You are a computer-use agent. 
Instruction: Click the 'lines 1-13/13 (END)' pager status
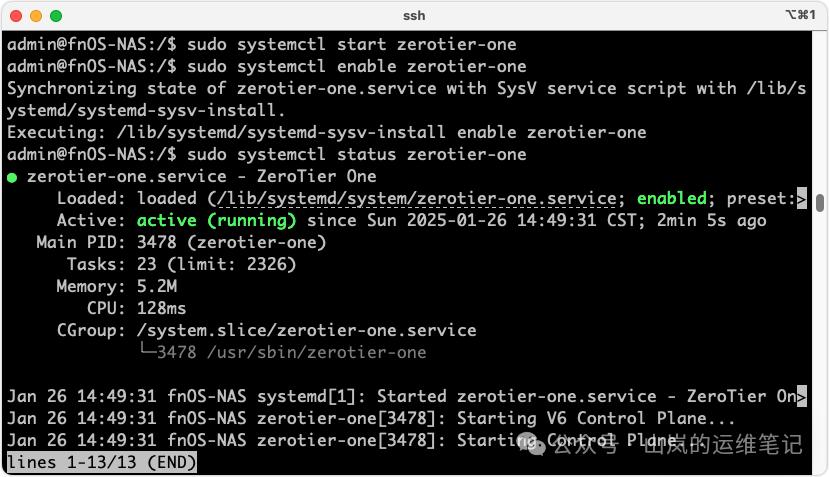pos(101,463)
